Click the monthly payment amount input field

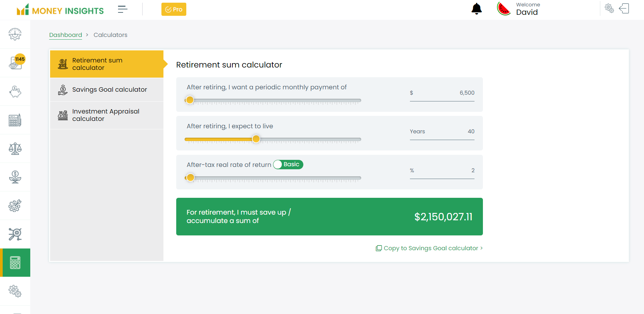pos(442,93)
